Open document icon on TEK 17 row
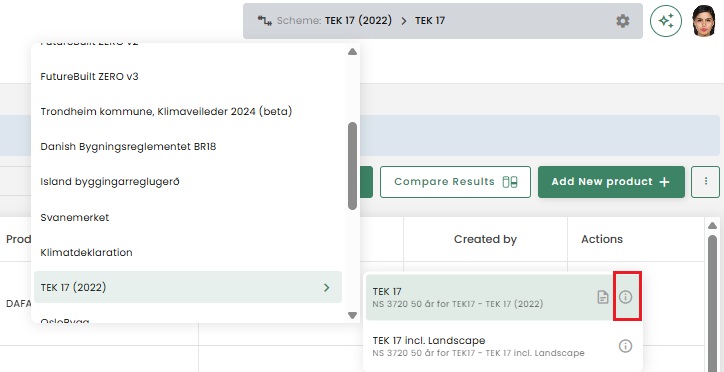Screen dimensions: 724x372 pos(603,297)
